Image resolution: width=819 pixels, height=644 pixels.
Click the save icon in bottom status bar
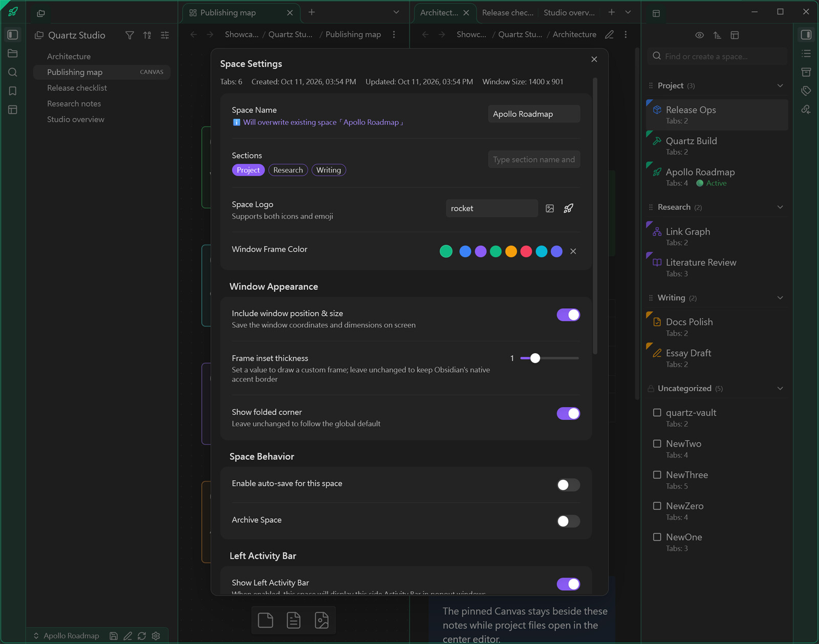pyautogui.click(x=114, y=636)
